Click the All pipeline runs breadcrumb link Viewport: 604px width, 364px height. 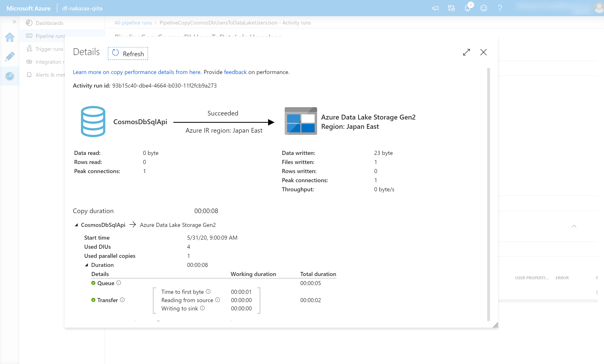(x=133, y=23)
